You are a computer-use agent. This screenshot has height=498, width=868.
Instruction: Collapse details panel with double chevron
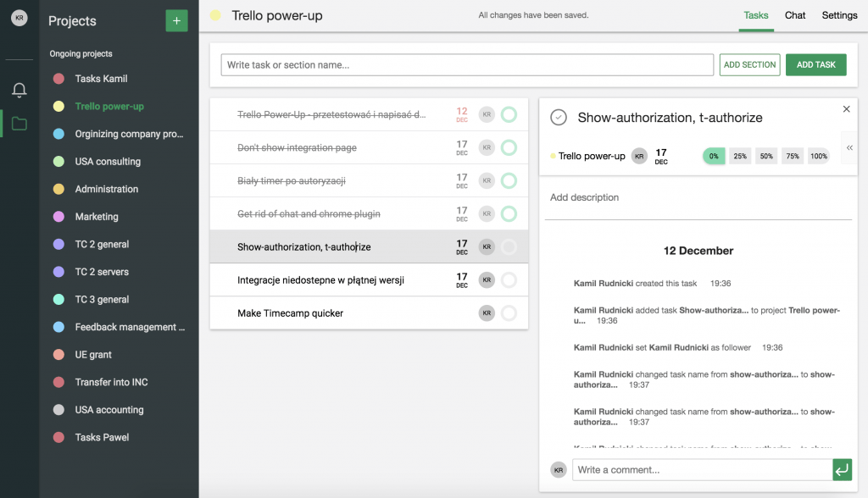pyautogui.click(x=849, y=147)
